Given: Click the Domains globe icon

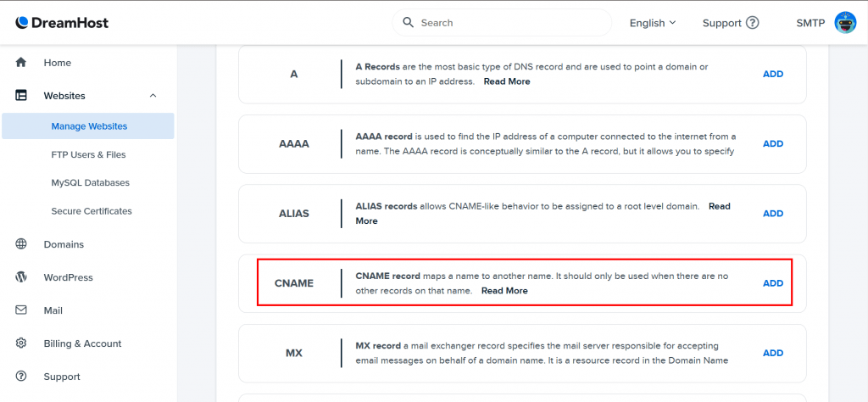Looking at the screenshot, I should 21,244.
